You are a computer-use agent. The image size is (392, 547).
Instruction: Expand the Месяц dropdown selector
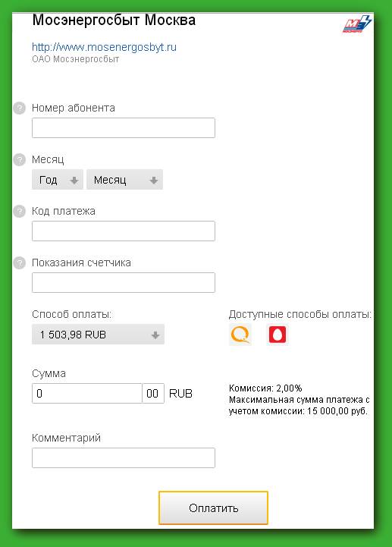pos(124,180)
